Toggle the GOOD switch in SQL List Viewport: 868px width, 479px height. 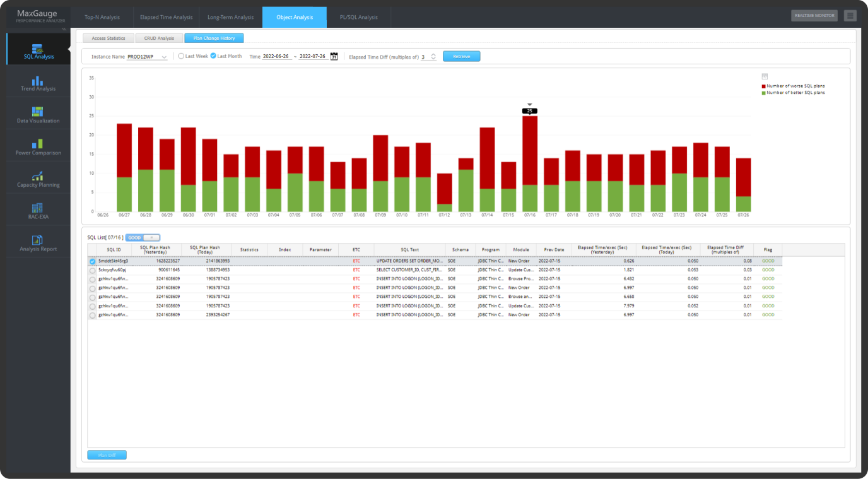(x=142, y=238)
